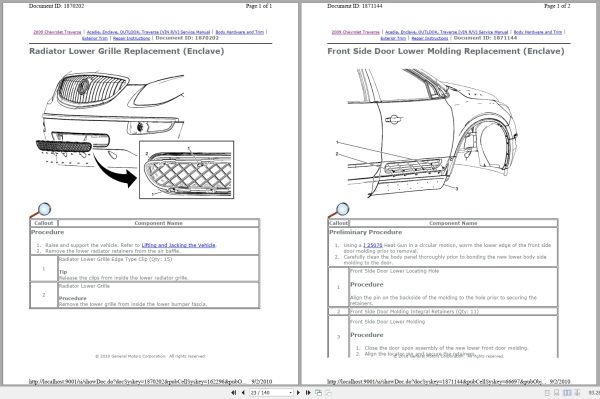
Task: Click Front Side Door Molding Integral Retainers row
Action: (443, 312)
